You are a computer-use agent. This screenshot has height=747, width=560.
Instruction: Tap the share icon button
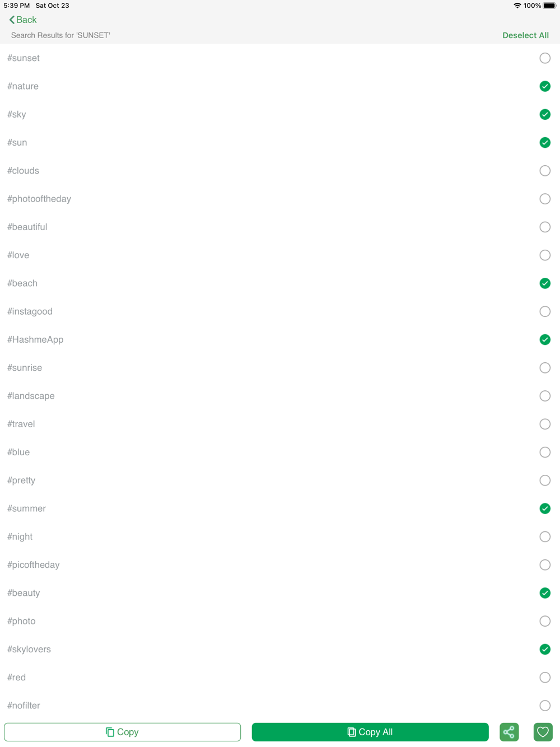click(x=509, y=732)
